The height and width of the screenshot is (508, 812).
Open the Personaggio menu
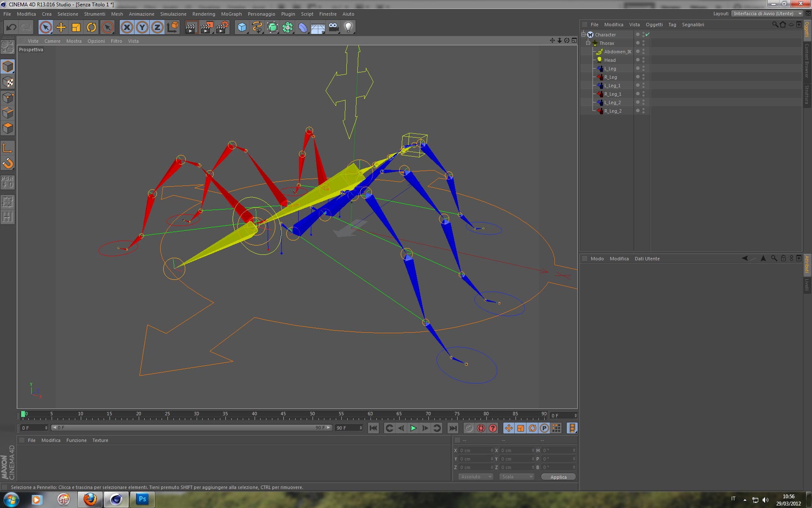tap(261, 14)
